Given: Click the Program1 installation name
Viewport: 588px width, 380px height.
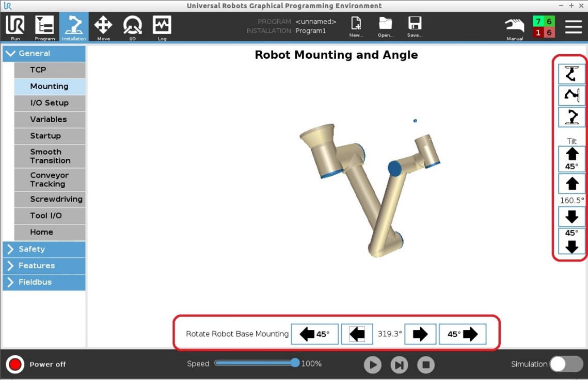Looking at the screenshot, I should click(x=310, y=31).
